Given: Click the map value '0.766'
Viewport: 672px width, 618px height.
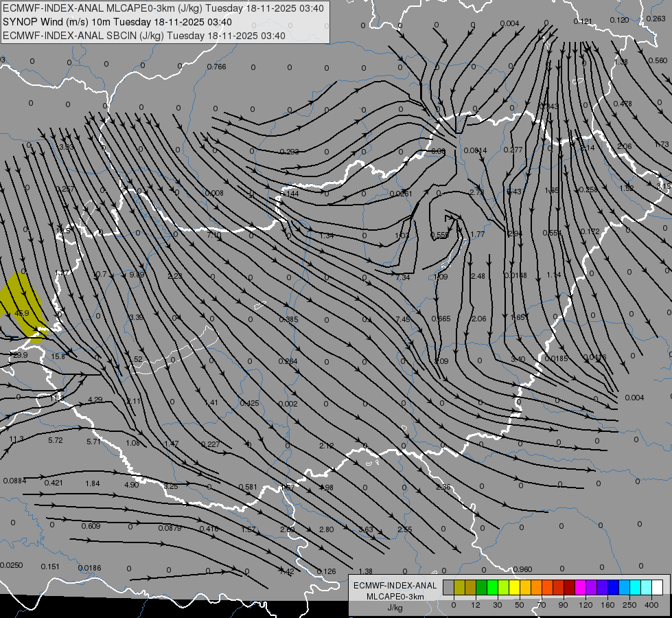Looking at the screenshot, I should [x=216, y=67].
